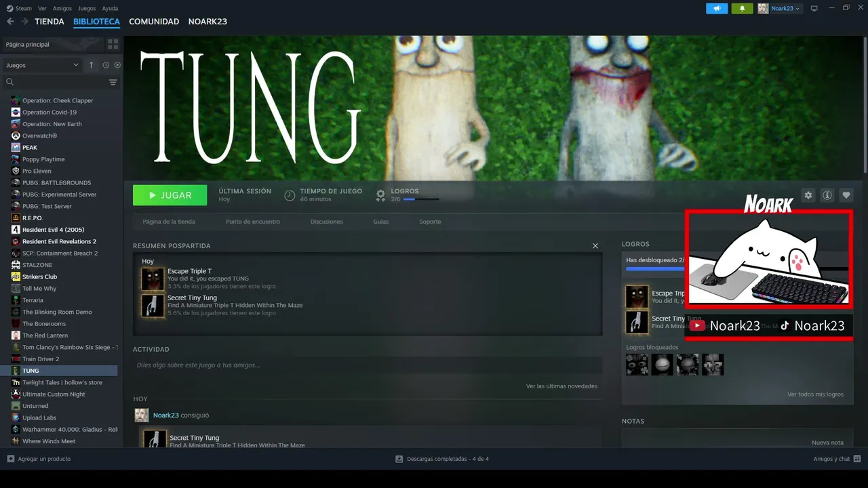Expand the Juegos filter dropdown

[42, 65]
